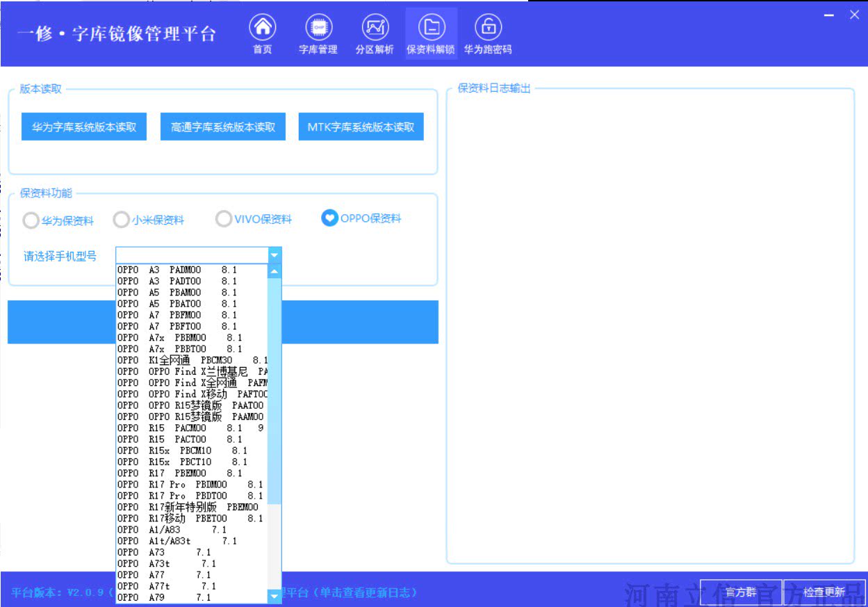Choose OPPO A5 PBAM00 8.1
The width and height of the screenshot is (868, 607).
click(192, 292)
